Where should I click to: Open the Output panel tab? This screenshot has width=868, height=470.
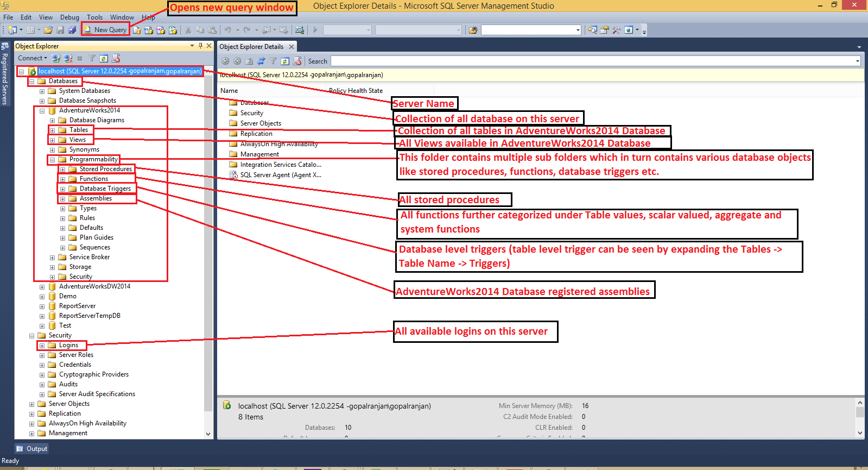pos(32,449)
